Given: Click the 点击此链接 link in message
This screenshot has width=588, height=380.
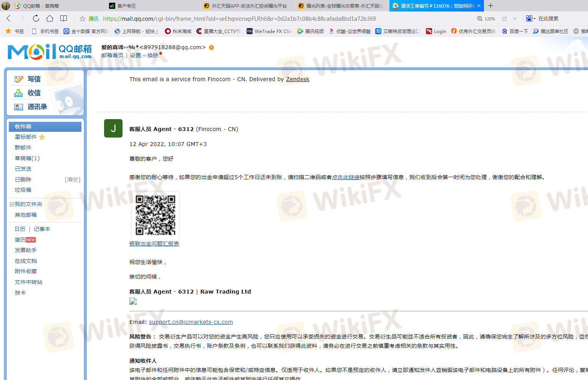Looking at the screenshot, I should [346, 177].
